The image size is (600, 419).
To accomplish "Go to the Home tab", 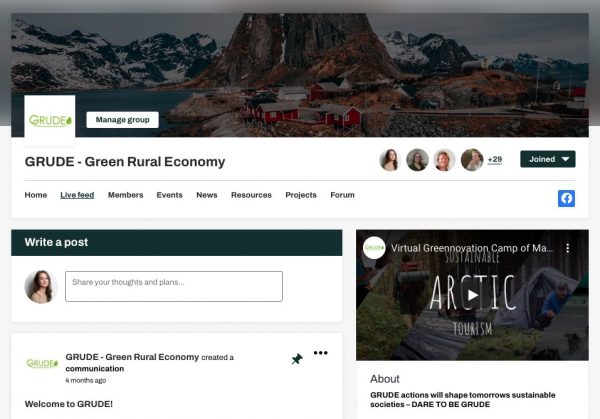I will tap(36, 195).
